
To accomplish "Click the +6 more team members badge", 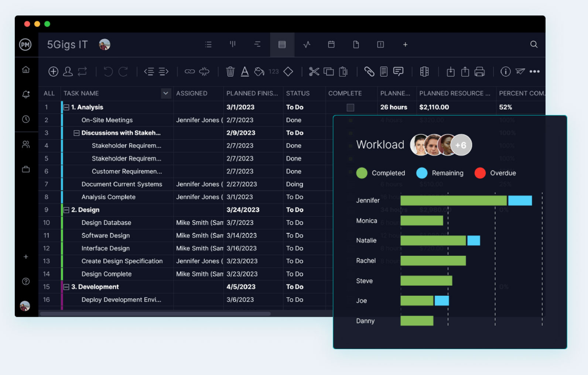I will pyautogui.click(x=461, y=145).
